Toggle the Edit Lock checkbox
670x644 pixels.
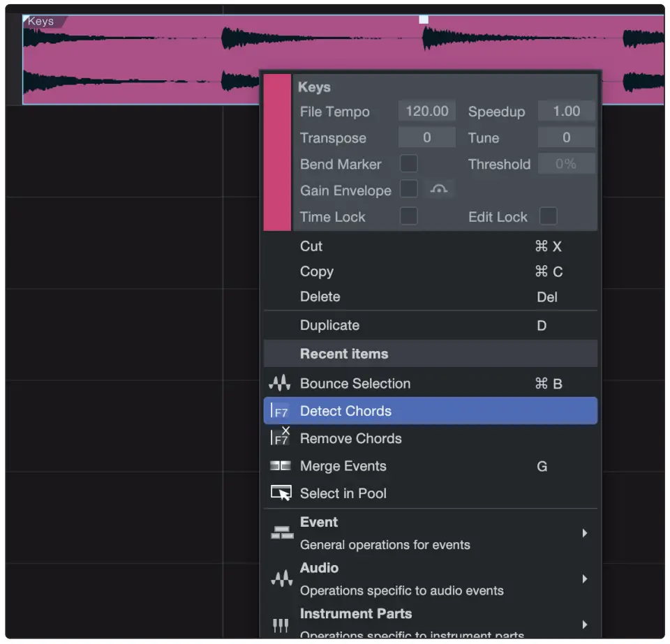(549, 216)
